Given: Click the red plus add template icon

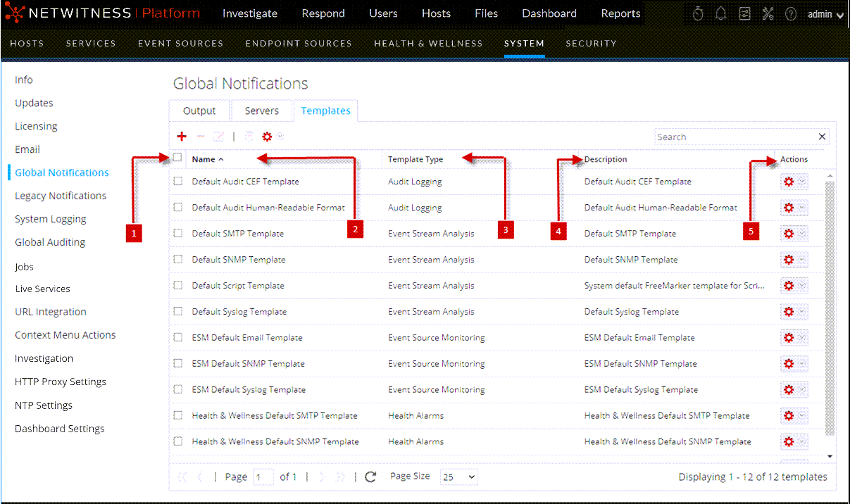Looking at the screenshot, I should (182, 137).
